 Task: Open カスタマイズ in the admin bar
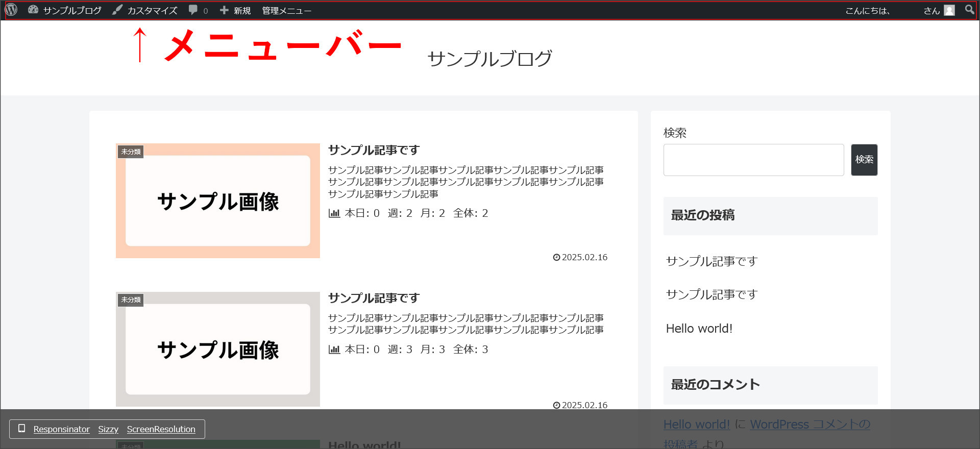pos(145,10)
